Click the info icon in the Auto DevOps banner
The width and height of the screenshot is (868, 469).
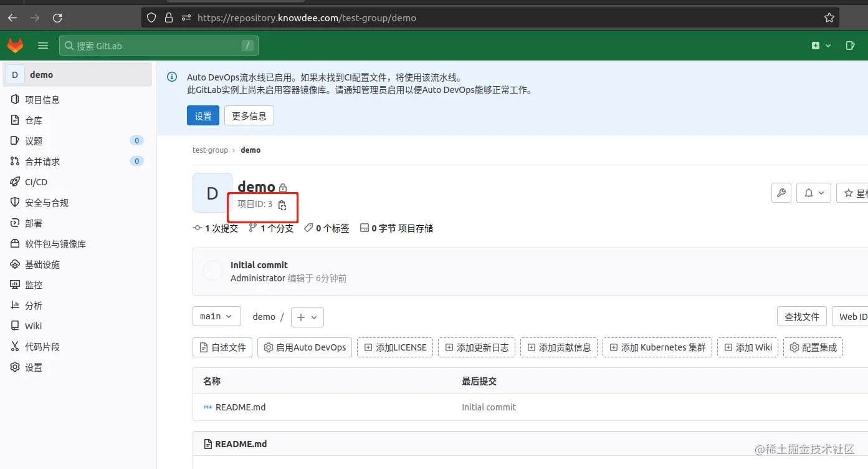tap(172, 77)
